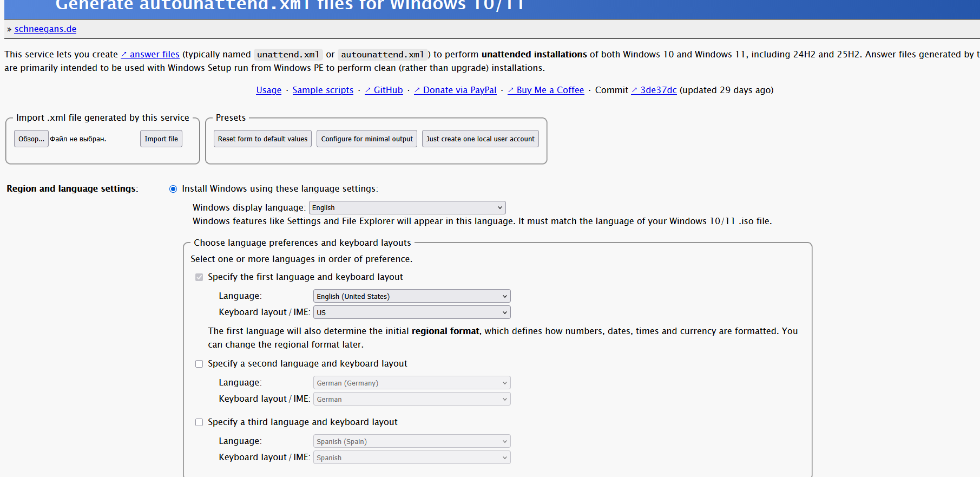The width and height of the screenshot is (980, 477).
Task: Enable third language and keyboard layout
Action: (199, 422)
